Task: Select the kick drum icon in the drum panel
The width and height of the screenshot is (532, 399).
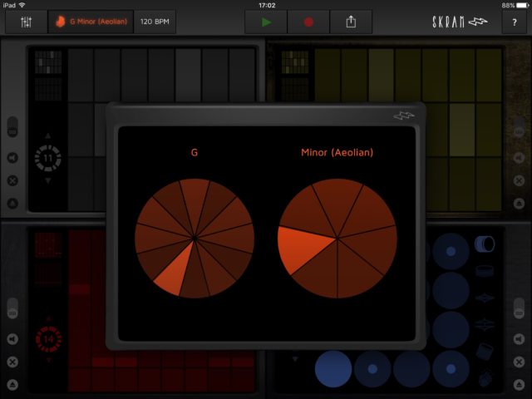Action: pyautogui.click(x=485, y=244)
